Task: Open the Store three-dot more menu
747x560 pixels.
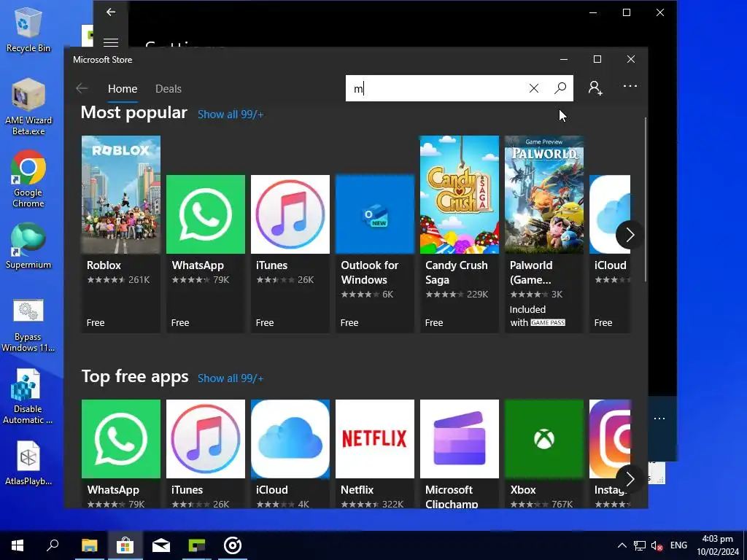Action: (630, 86)
